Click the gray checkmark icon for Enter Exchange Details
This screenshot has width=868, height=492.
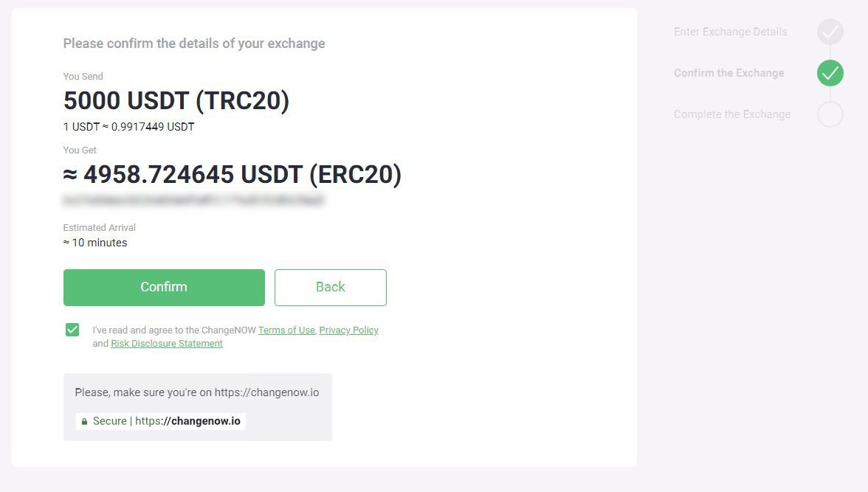[x=830, y=32]
